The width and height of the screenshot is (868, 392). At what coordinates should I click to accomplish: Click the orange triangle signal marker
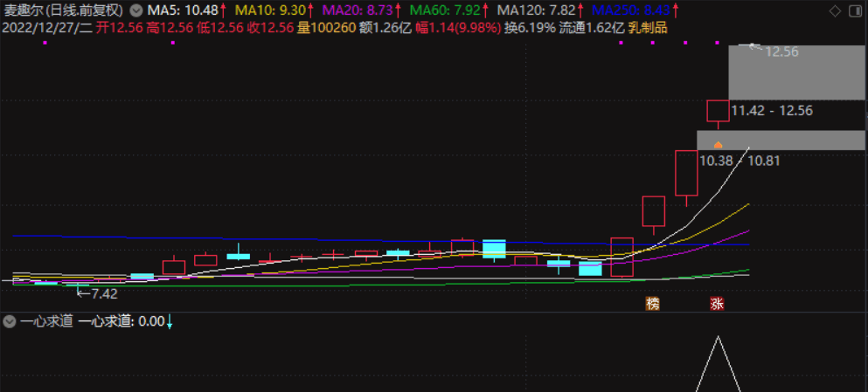click(718, 145)
